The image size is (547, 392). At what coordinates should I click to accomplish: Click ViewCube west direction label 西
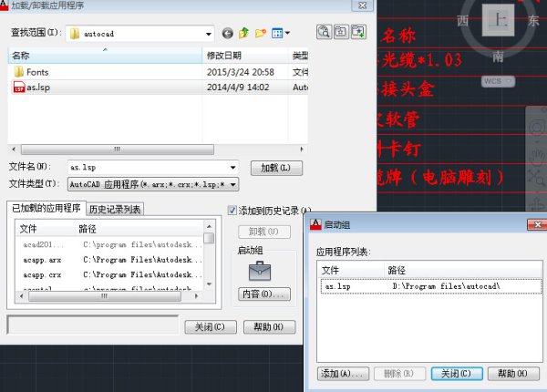coord(462,21)
